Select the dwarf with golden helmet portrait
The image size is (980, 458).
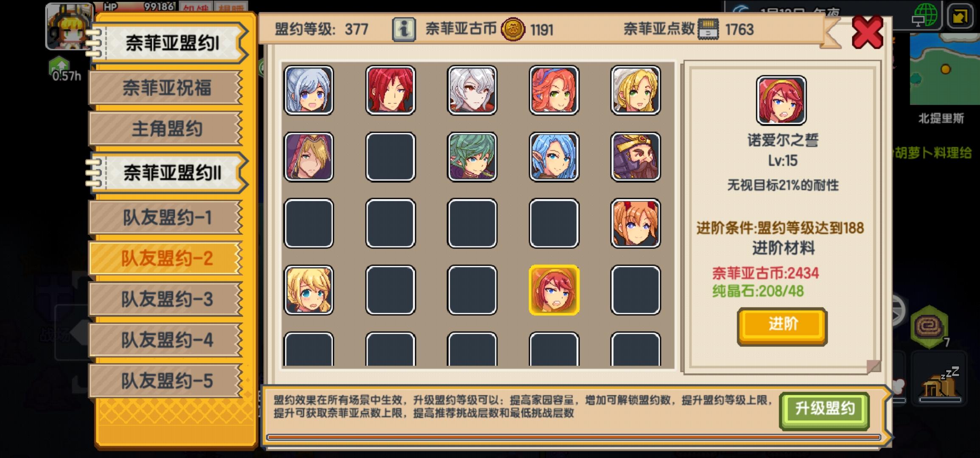[636, 157]
